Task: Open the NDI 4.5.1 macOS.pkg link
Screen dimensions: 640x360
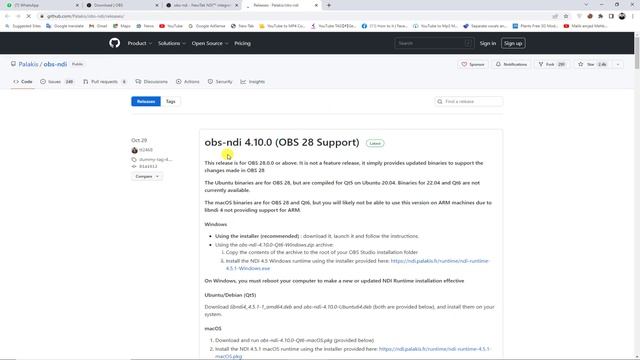Action: pos(353,353)
